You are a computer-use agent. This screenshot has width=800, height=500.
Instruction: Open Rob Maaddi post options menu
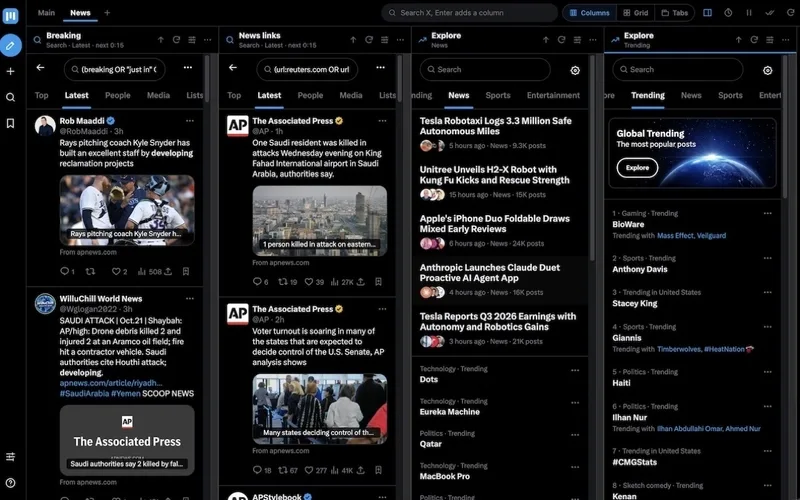point(190,121)
